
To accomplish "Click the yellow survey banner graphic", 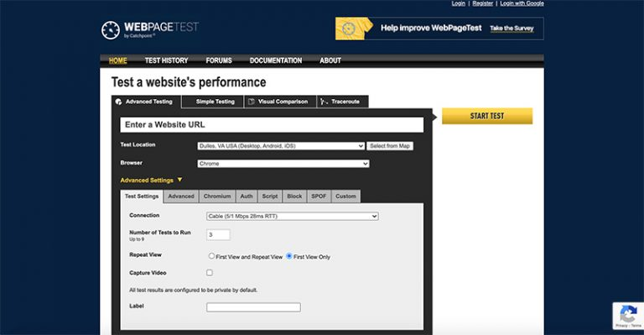I will click(x=354, y=29).
